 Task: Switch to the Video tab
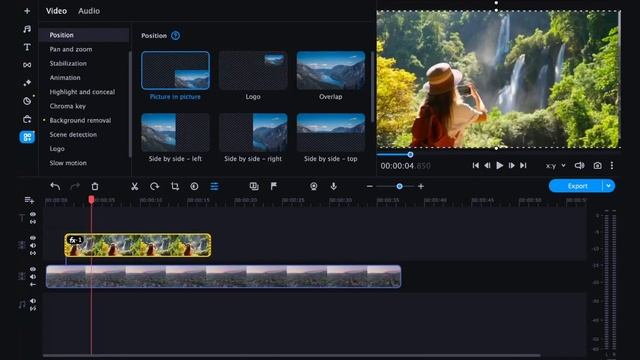(x=56, y=11)
